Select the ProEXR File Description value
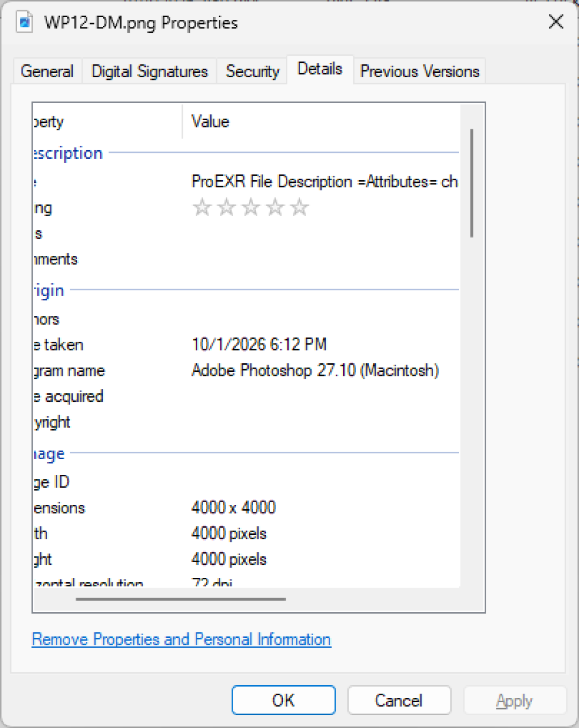 click(x=324, y=182)
